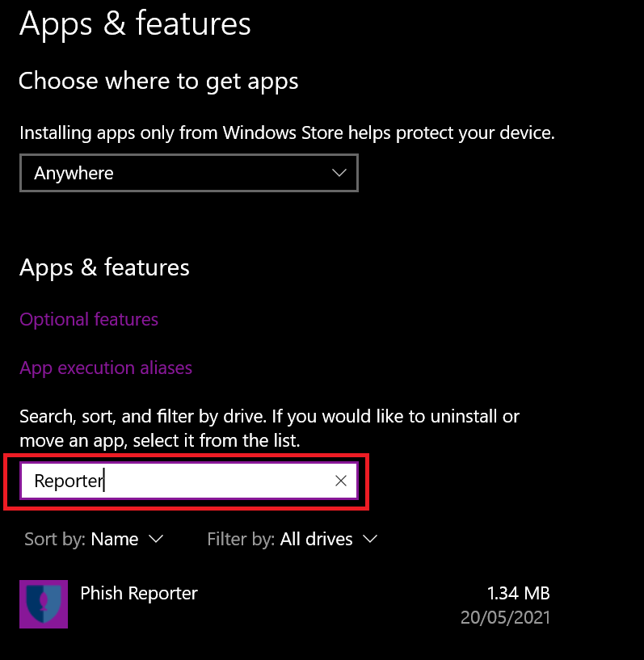Open the Optional features link
The image size is (644, 660).
[89, 319]
